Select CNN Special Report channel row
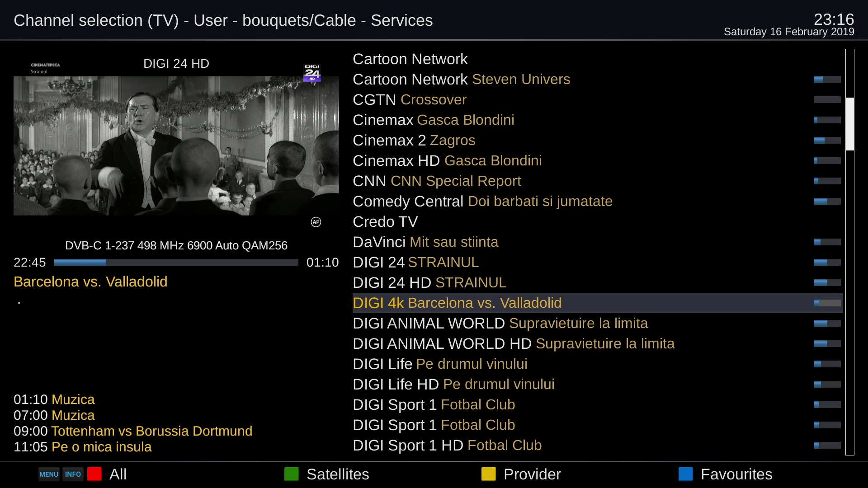 pos(437,181)
